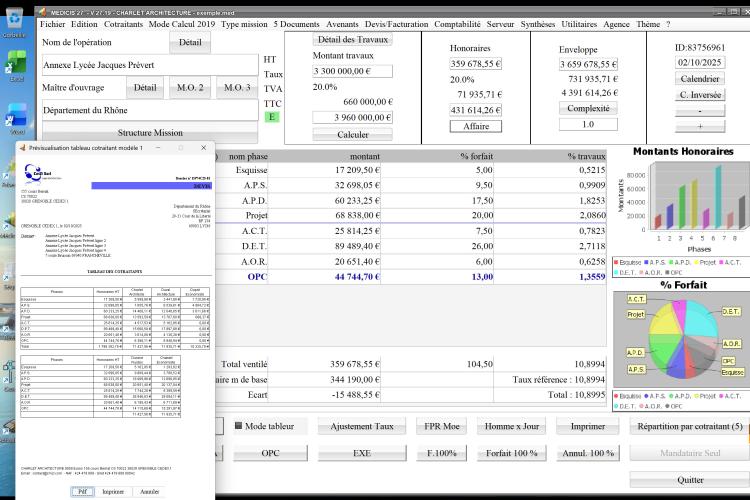Screen dimensions: 750x500
Task: Open the Agence menu
Action: click(x=616, y=24)
